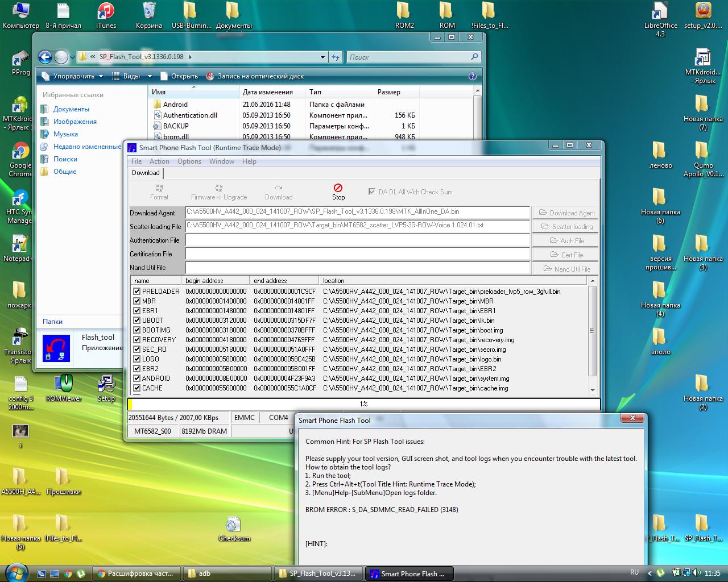728x582 pixels.
Task: Uncheck the PRELOADER partition checkbox
Action: [x=136, y=292]
